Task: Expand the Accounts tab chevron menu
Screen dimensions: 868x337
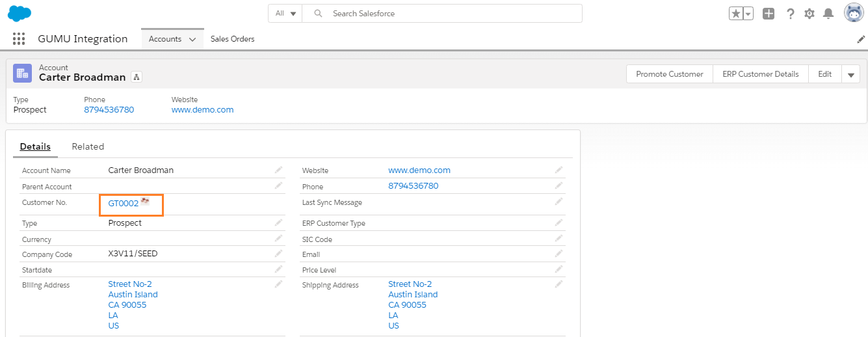Action: 192,40
